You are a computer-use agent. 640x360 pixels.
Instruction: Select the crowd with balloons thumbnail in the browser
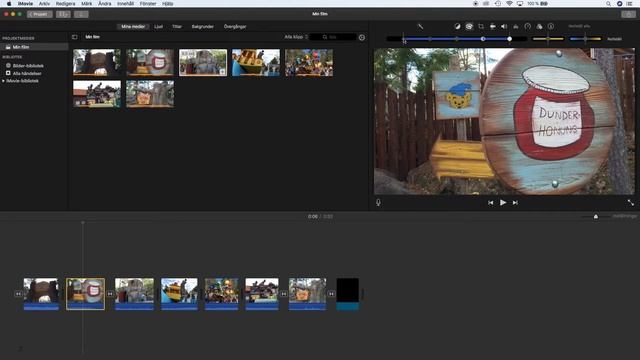coord(309,62)
